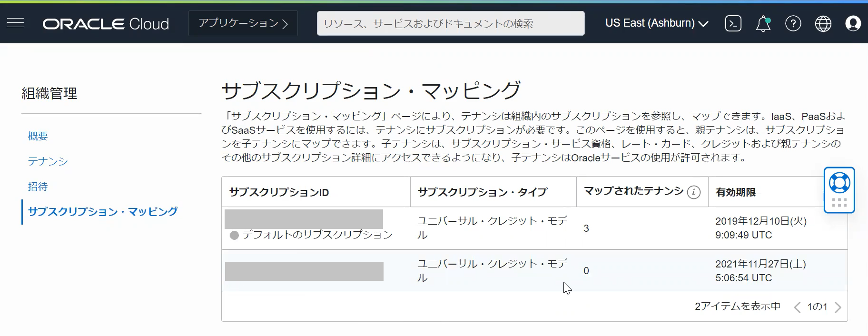Screen dimensions: 868x336
Task: Go to the next table page
Action: [x=838, y=307]
